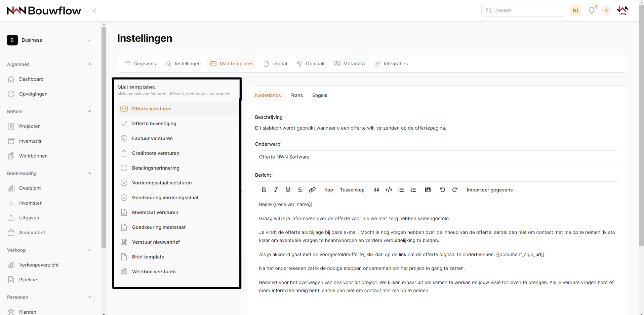Click the underline formatting icon
The image size is (644, 315).
tap(288, 190)
